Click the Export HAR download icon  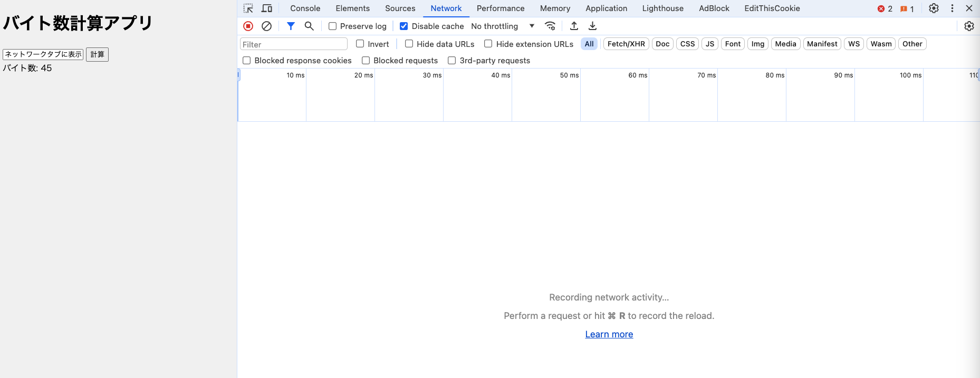[x=592, y=26]
